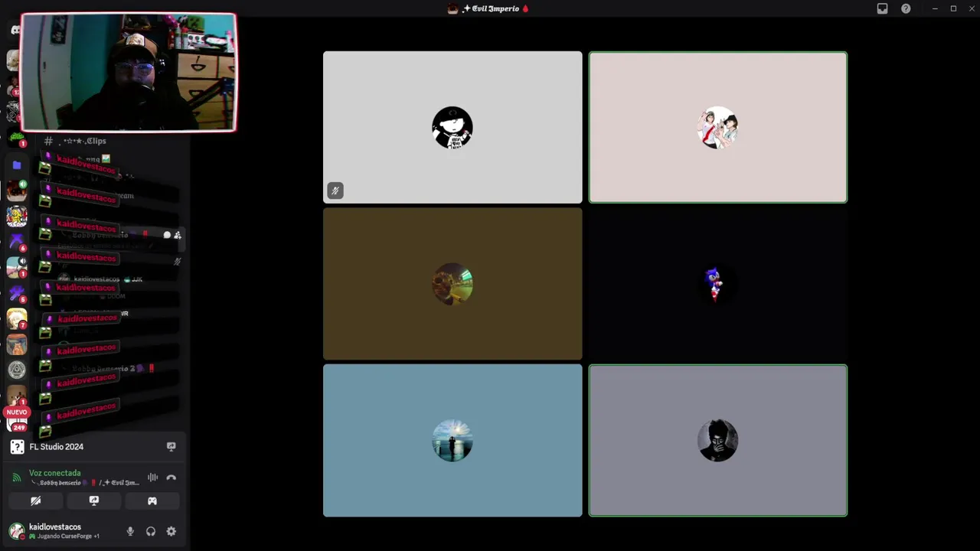Click the green voice connection signal icon
The height and width of the screenshot is (551, 980).
[17, 478]
